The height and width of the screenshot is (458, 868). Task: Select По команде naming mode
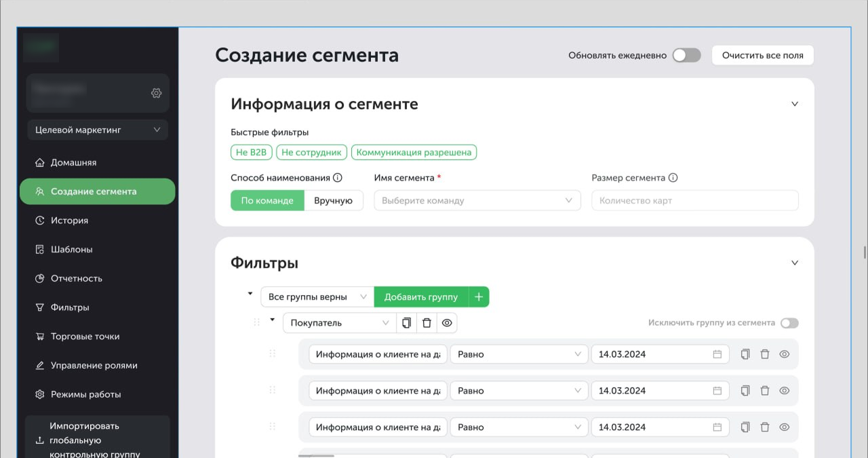pyautogui.click(x=267, y=201)
